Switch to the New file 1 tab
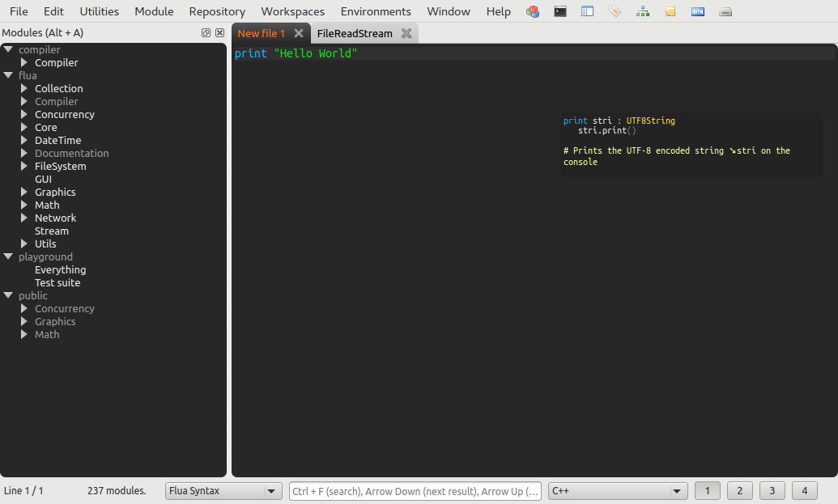The image size is (838, 504). click(x=262, y=33)
